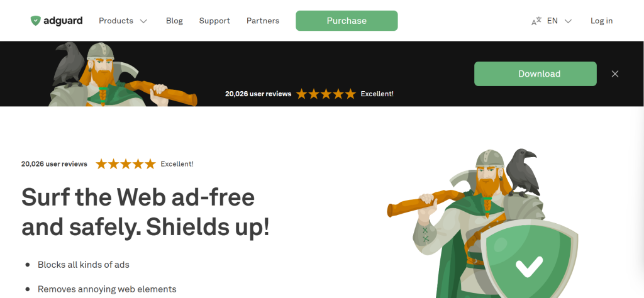Click the AdGuard shield logo icon
This screenshot has height=298, width=644.
coord(36,21)
